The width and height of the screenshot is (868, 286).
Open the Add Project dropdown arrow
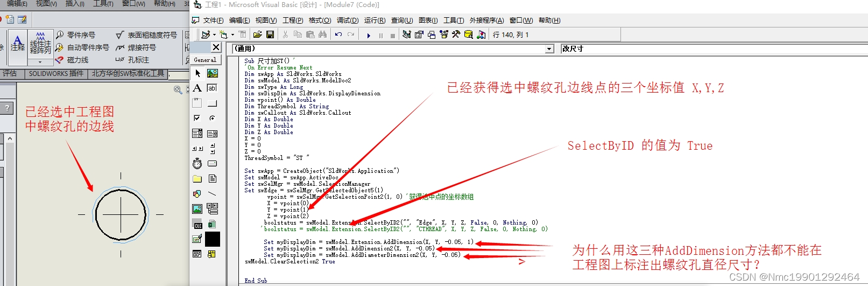(x=214, y=35)
